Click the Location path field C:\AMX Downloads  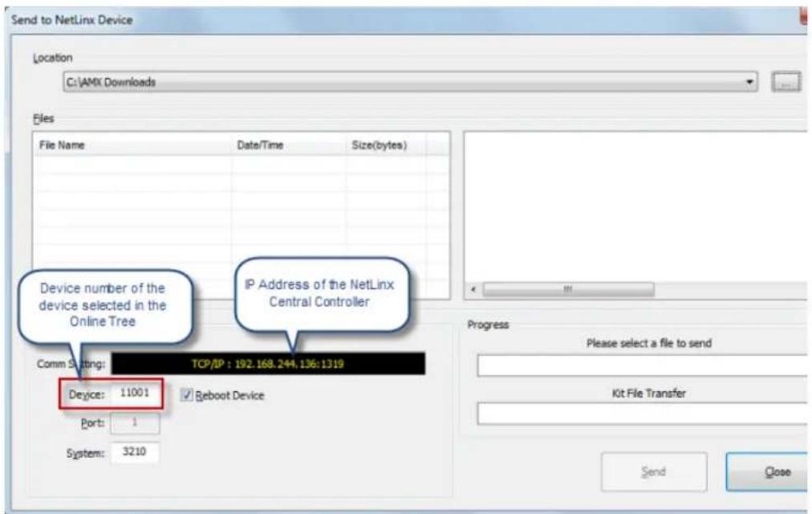click(410, 82)
